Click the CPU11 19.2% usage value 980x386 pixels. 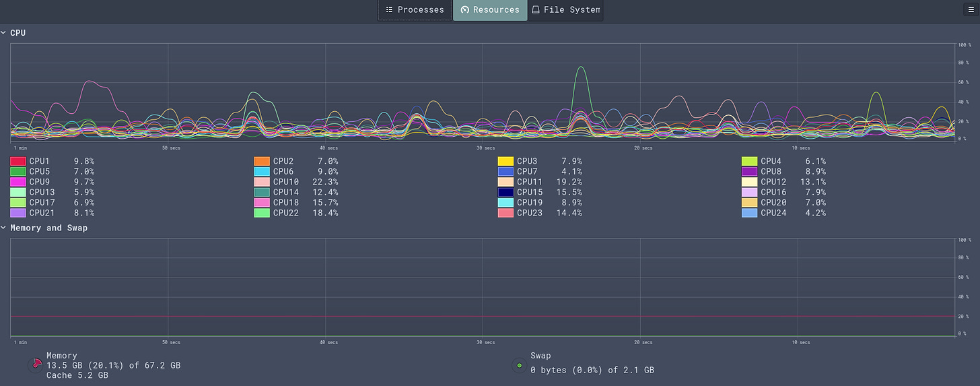point(569,182)
